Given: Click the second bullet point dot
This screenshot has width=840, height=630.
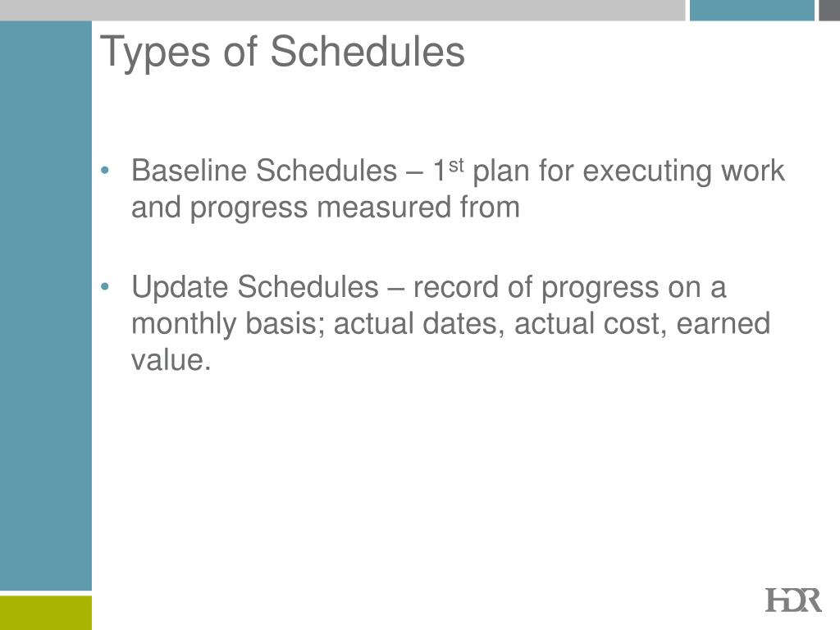Looking at the screenshot, I should pyautogui.click(x=105, y=287).
